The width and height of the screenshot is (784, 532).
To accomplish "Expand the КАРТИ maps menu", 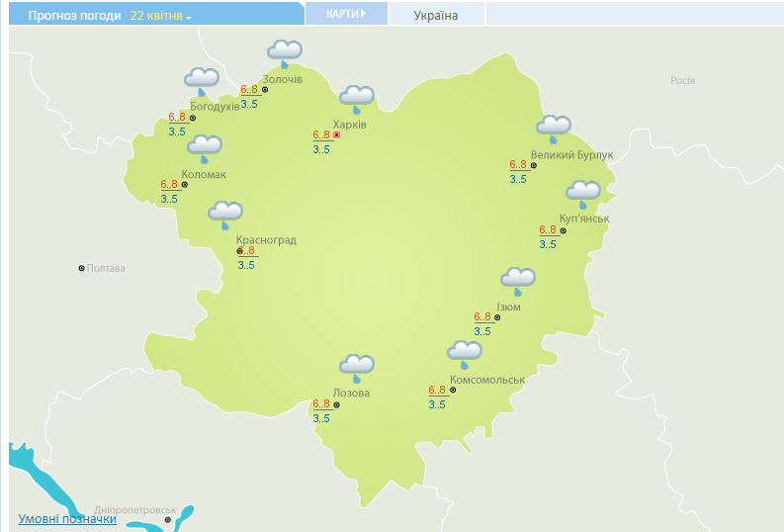I will click(346, 14).
